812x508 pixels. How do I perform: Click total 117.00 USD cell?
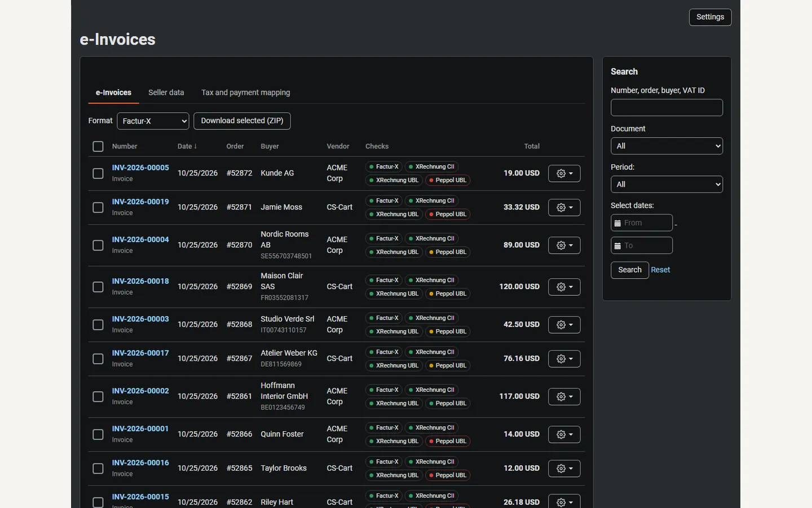coord(519,396)
